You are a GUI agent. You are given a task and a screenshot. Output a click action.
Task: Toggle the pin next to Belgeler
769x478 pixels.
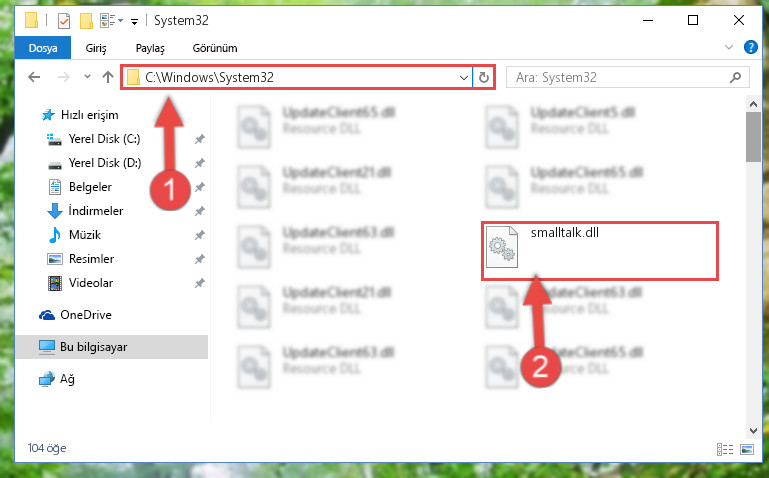pyautogui.click(x=200, y=187)
